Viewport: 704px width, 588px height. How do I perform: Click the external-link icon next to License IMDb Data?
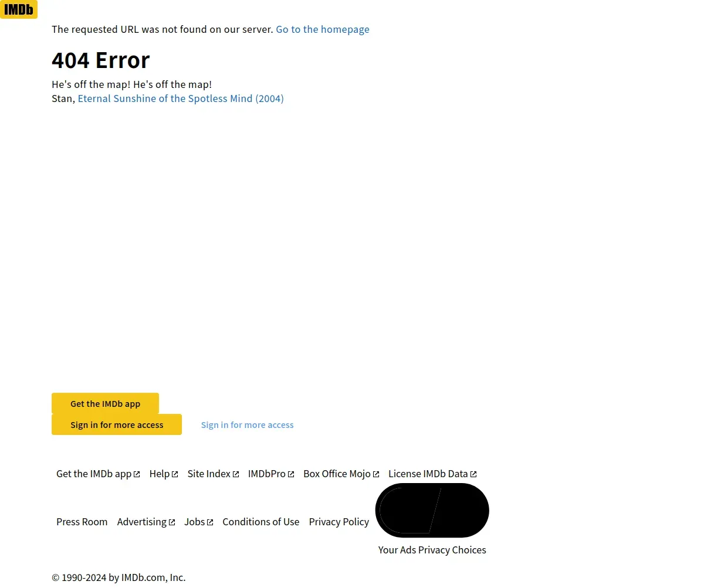[473, 474]
